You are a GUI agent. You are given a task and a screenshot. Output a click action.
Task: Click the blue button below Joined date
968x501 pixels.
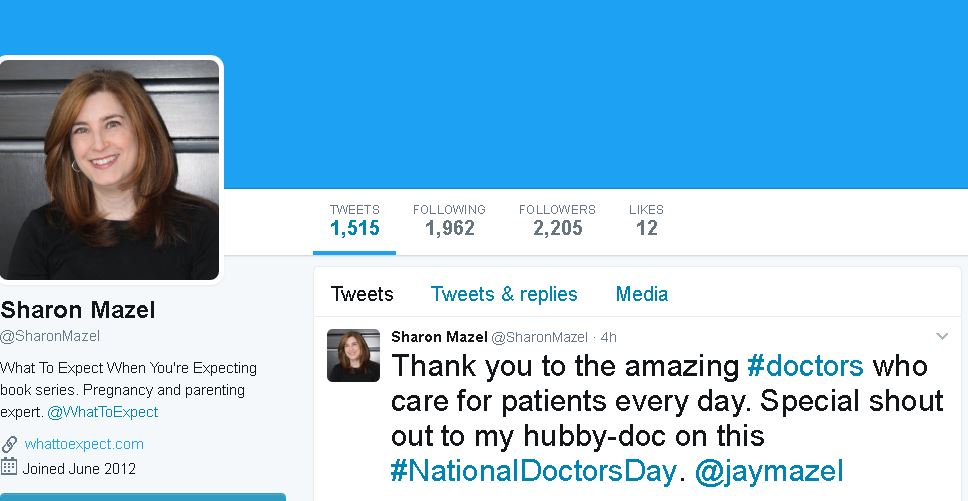click(143, 496)
